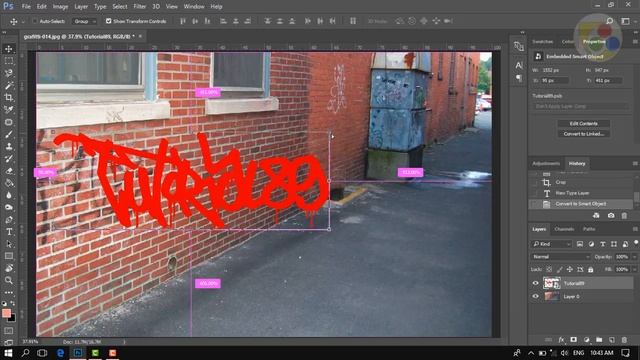Click the Opacity value field

pyautogui.click(x=622, y=257)
